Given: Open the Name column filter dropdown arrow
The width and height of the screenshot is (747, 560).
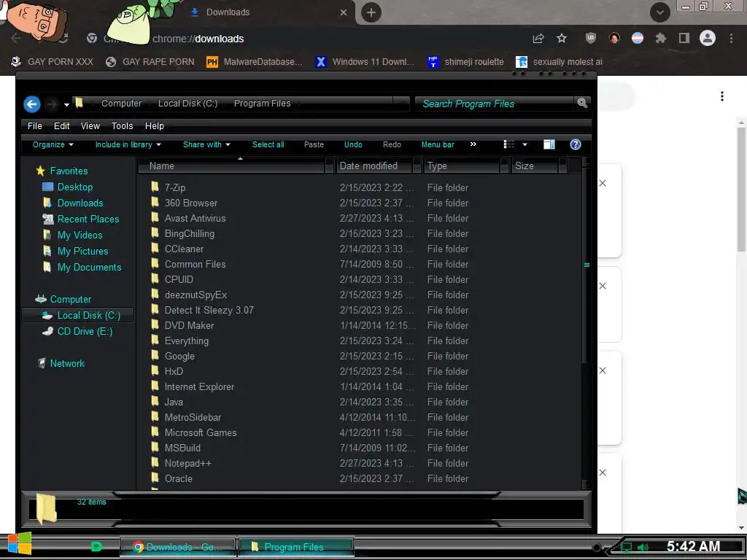Looking at the screenshot, I should point(329,166).
